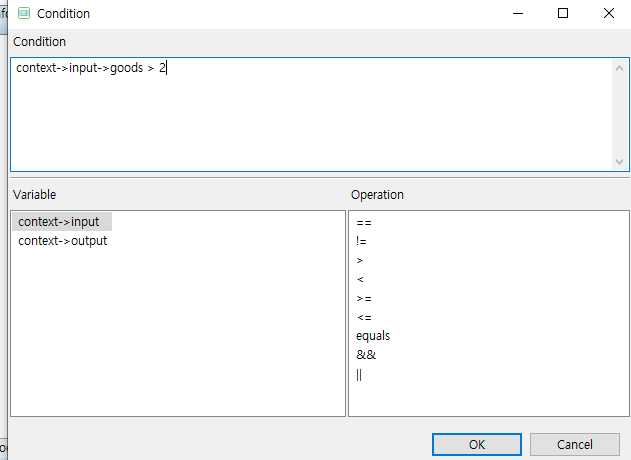Click the condition text area scroll down arrow
The width and height of the screenshot is (631, 460).
point(620,161)
